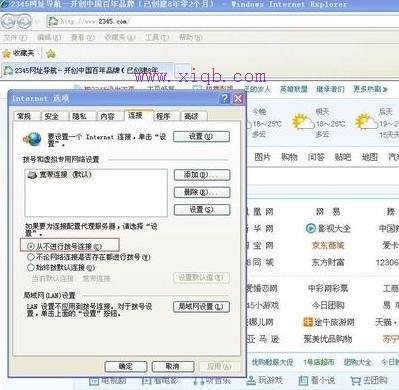Go back with the IE back arrow
Image resolution: width=399 pixels, height=390 pixels.
tap(9, 22)
